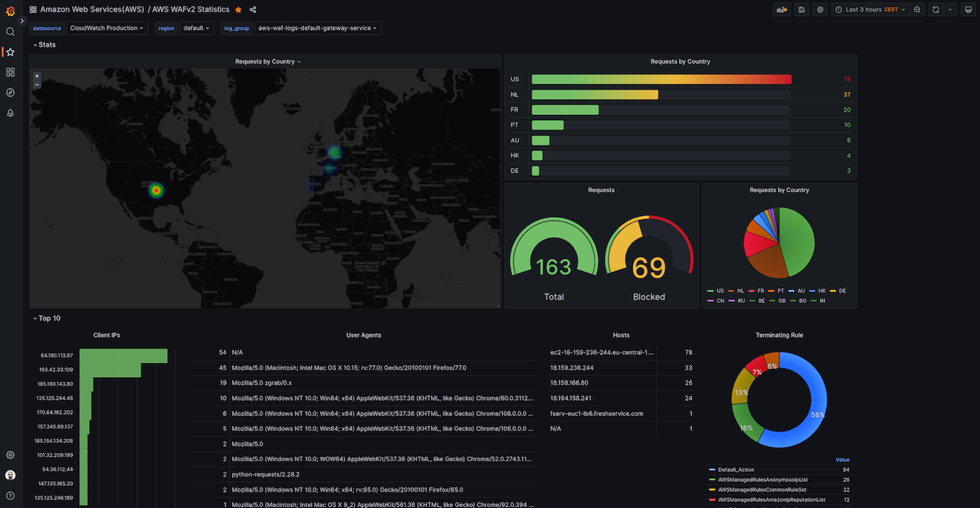Viewport: 980px width, 508px height.
Task: Click the User Agents panel title
Action: coord(364,335)
